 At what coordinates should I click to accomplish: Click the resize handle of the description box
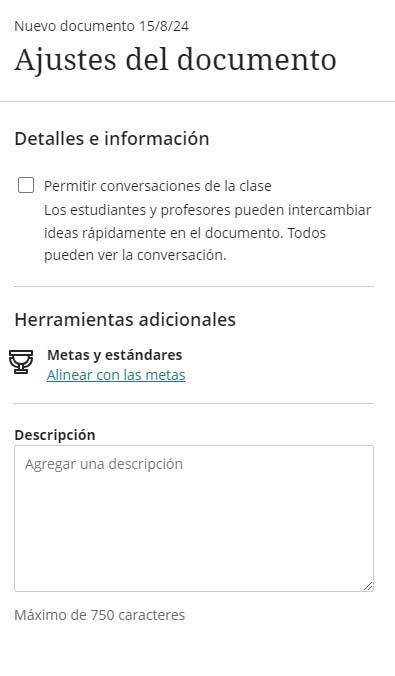click(368, 586)
